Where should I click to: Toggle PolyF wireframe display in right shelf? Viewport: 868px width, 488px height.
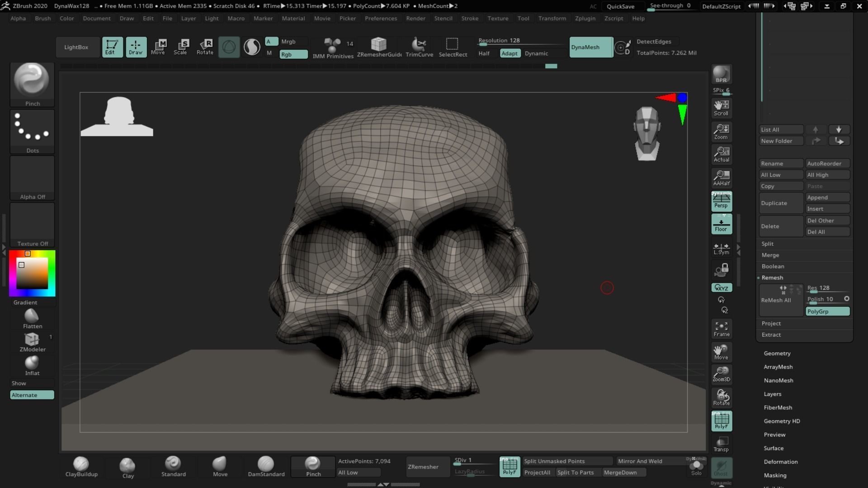click(x=722, y=421)
